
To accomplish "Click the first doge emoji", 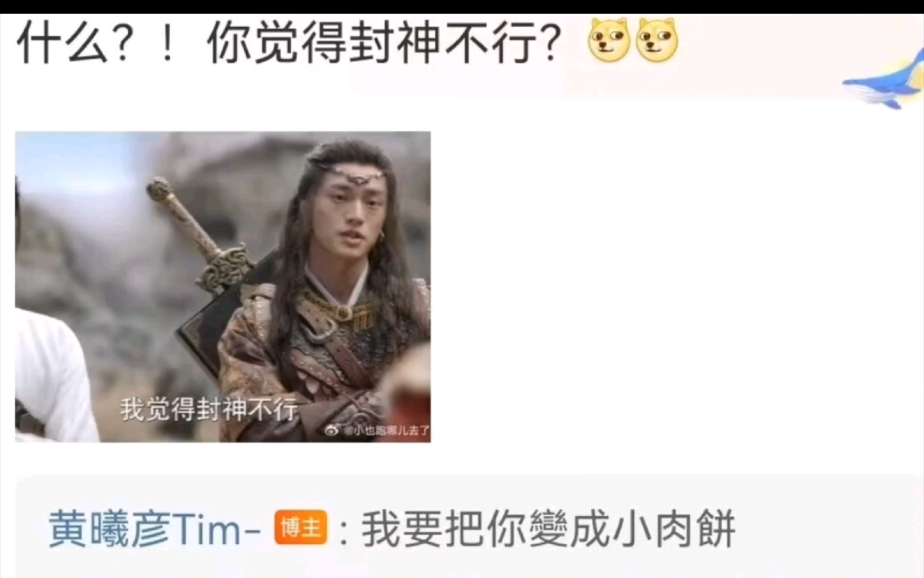I will coord(609,40).
